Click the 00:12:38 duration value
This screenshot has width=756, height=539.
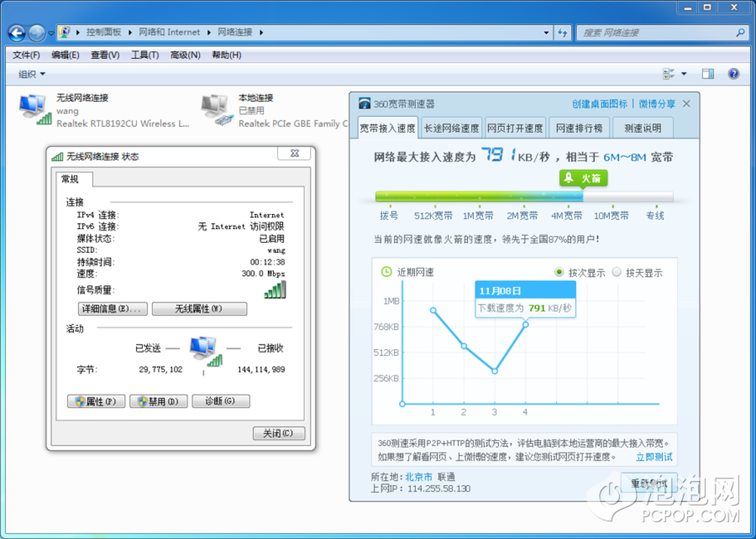tap(268, 262)
